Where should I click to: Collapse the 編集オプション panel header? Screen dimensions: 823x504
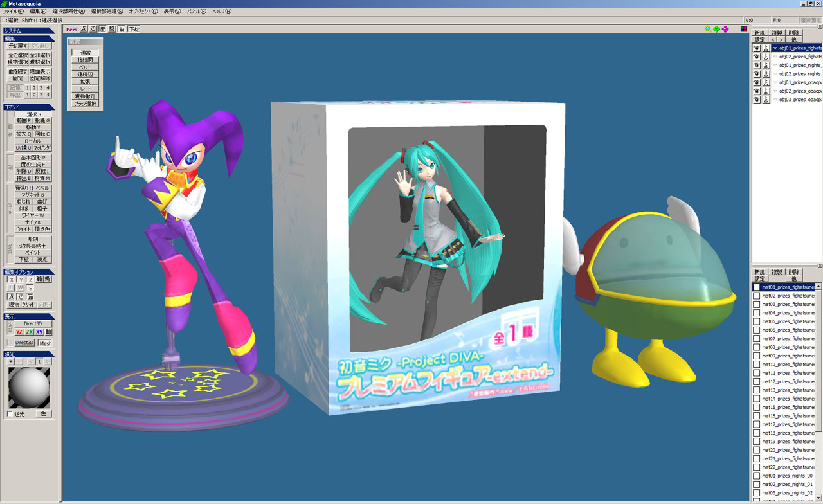(x=29, y=272)
